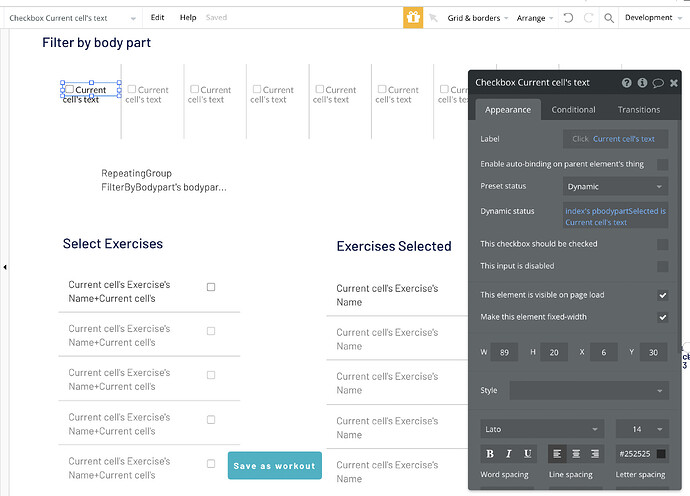Open the Style dropdown
Image resolution: width=690 pixels, height=496 pixels.
[589, 390]
